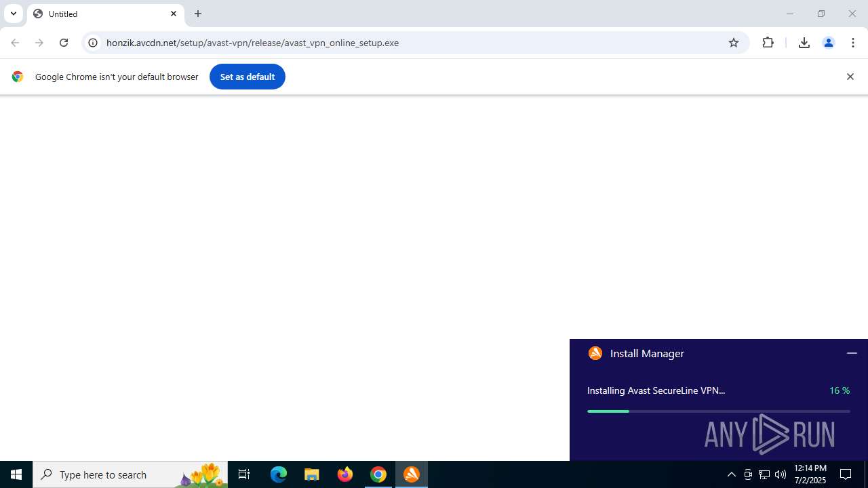Click the Chrome back arrow
The width and height of the screenshot is (868, 488).
15,43
